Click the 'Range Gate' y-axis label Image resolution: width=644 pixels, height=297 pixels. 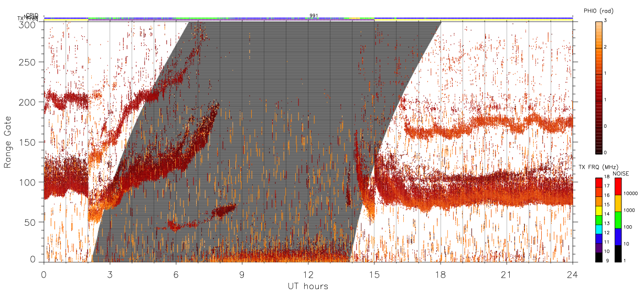8,142
